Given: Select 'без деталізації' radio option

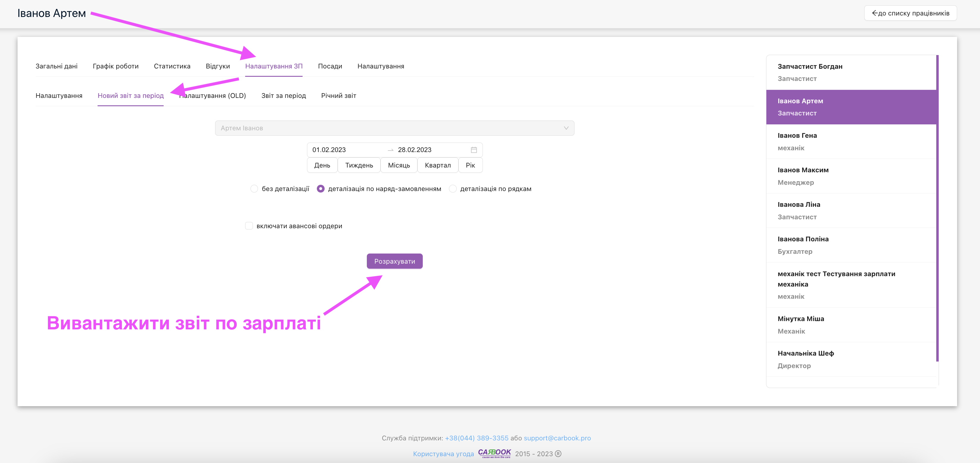Looking at the screenshot, I should click(x=254, y=189).
